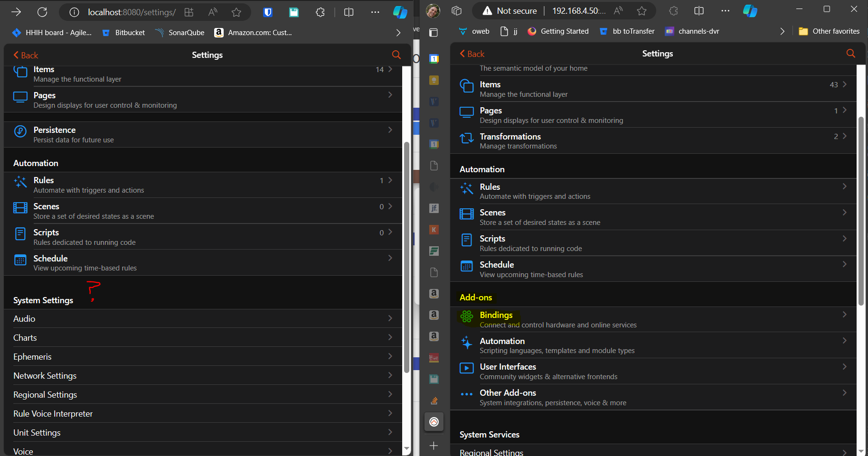Click the Transformations icon in right panel
This screenshot has width=868, height=456.
(x=467, y=138)
